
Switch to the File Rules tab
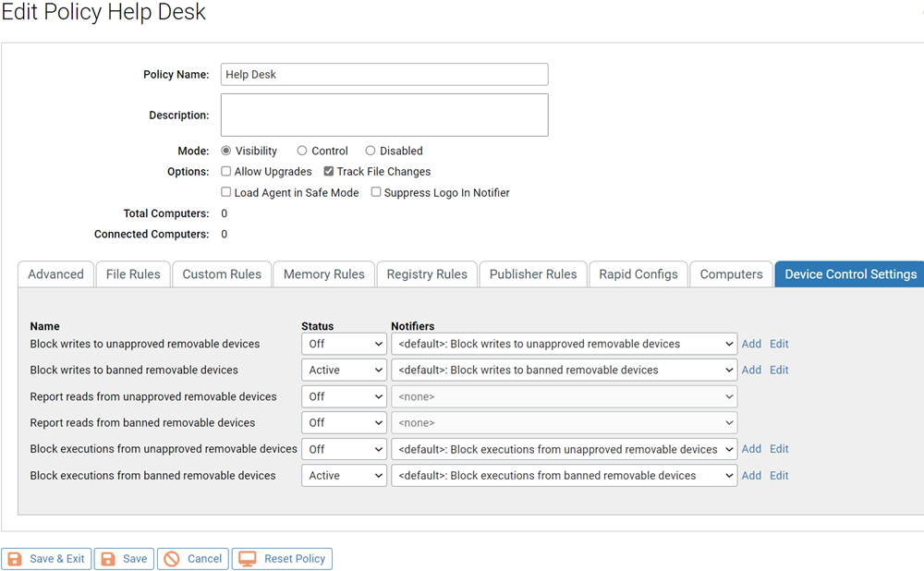tap(132, 273)
